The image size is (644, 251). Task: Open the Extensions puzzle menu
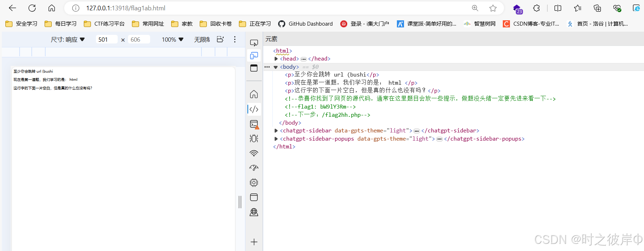click(x=537, y=8)
